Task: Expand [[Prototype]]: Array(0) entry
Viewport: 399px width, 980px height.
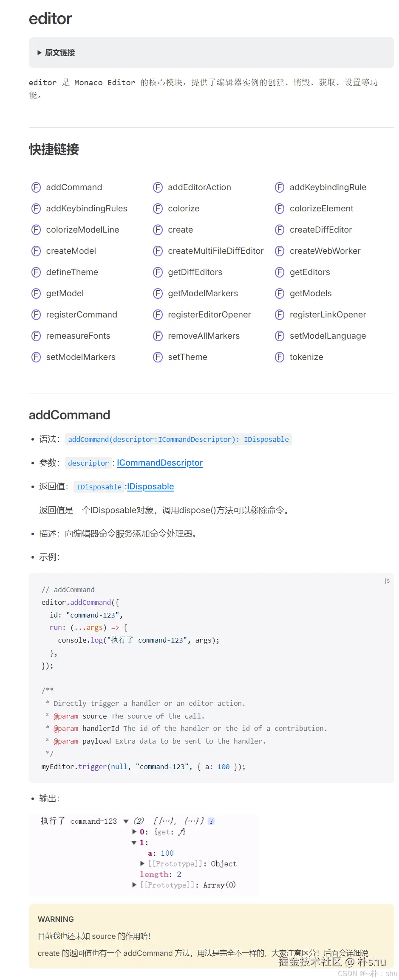Action: [x=134, y=885]
